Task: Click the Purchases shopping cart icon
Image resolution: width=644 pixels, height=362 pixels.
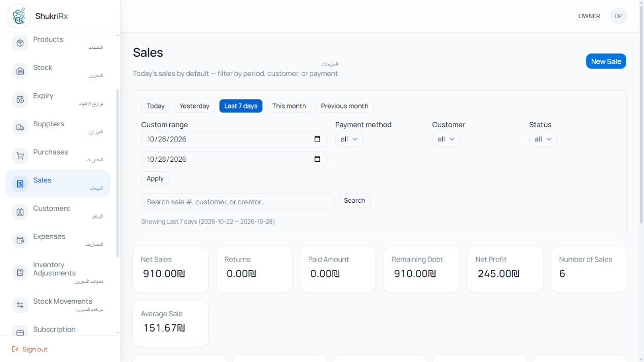Action: (20, 156)
